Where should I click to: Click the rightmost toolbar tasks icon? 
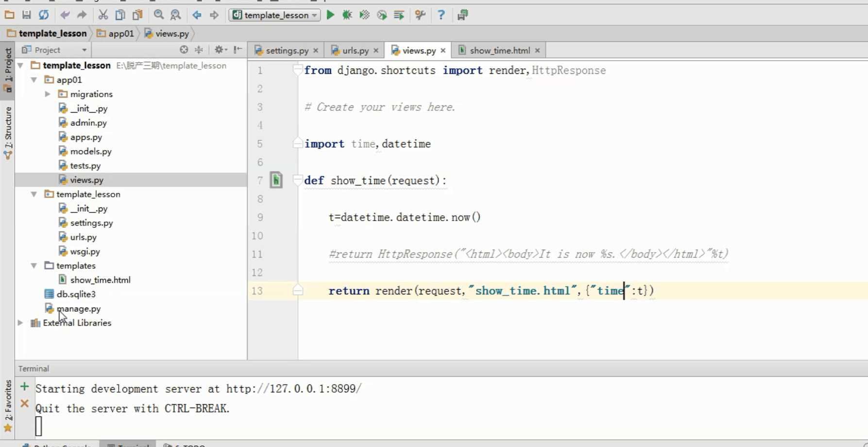tap(462, 15)
